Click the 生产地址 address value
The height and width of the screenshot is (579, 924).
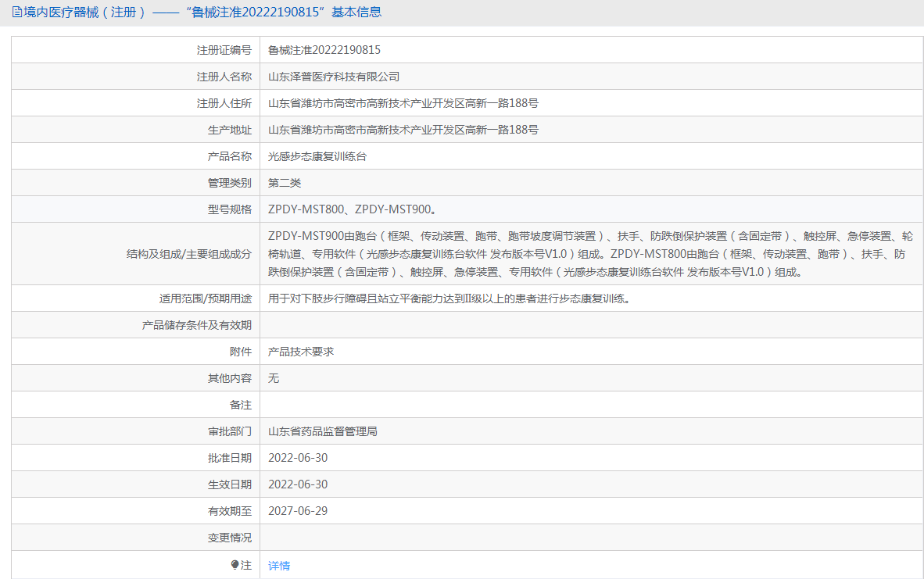403,130
